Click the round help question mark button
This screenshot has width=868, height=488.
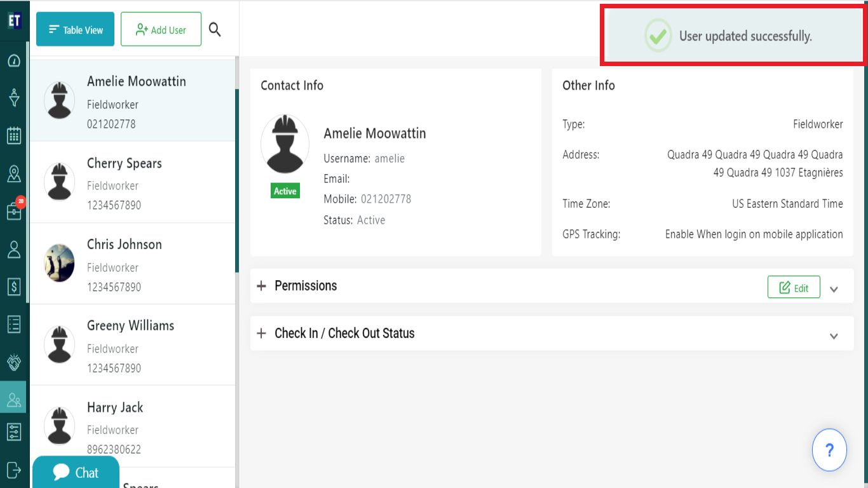tap(829, 450)
